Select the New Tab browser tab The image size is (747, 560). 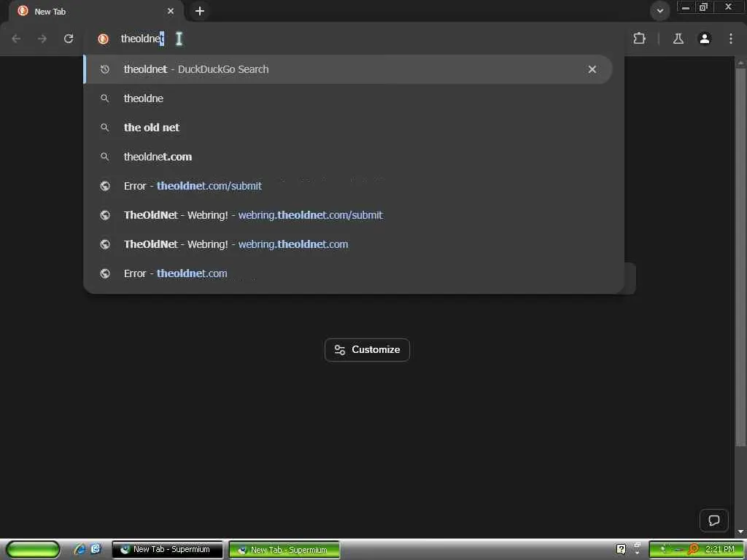coord(96,11)
